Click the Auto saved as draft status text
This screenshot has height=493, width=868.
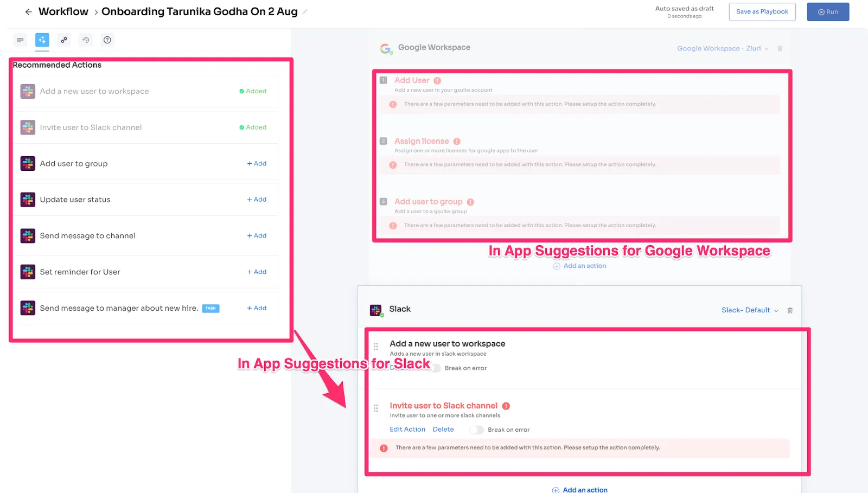pos(684,9)
